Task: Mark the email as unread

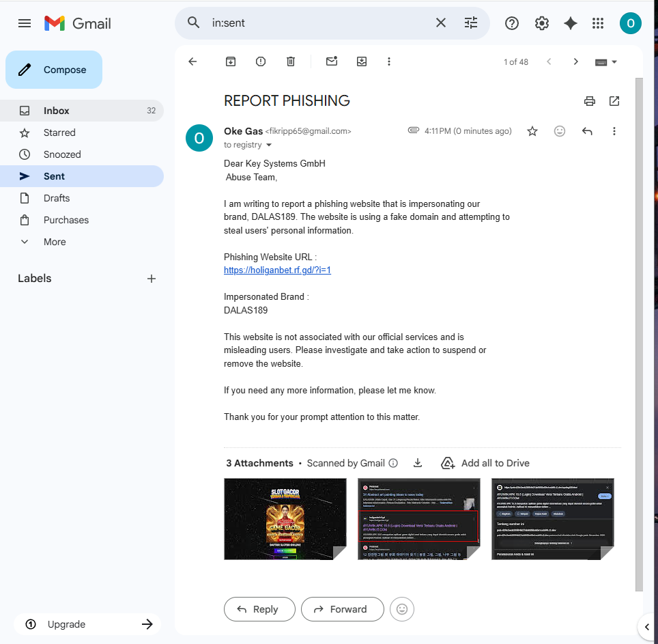Action: pyautogui.click(x=332, y=61)
